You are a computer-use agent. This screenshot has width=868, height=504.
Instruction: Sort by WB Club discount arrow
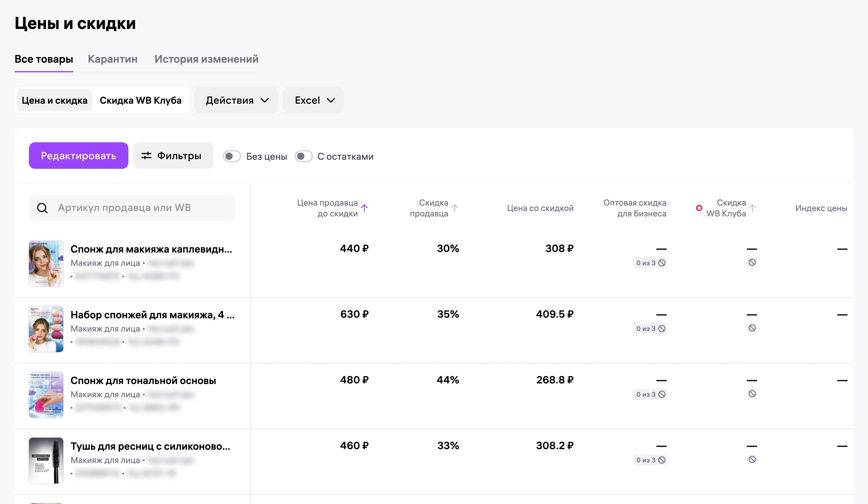click(x=753, y=208)
